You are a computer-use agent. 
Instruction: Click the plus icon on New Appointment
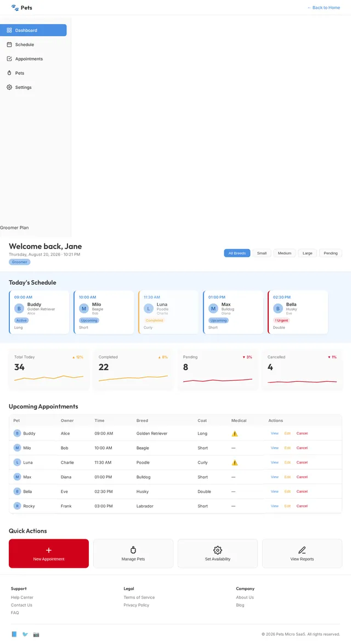coord(49,550)
